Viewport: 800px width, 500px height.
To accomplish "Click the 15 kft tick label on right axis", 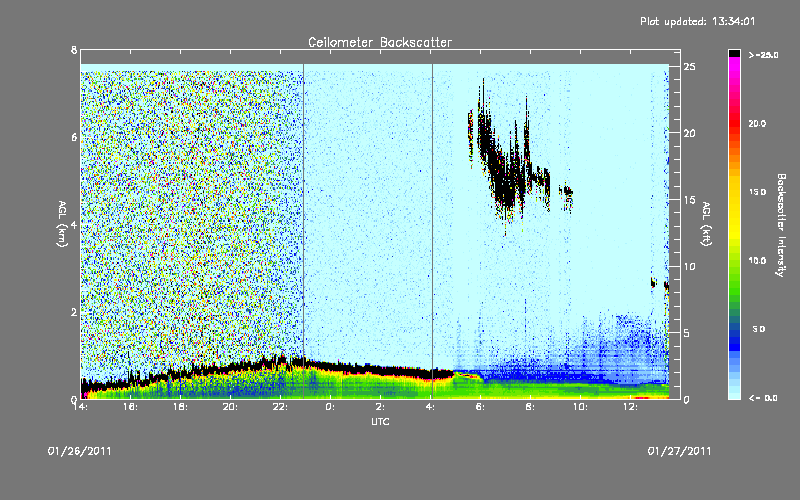I will (689, 200).
